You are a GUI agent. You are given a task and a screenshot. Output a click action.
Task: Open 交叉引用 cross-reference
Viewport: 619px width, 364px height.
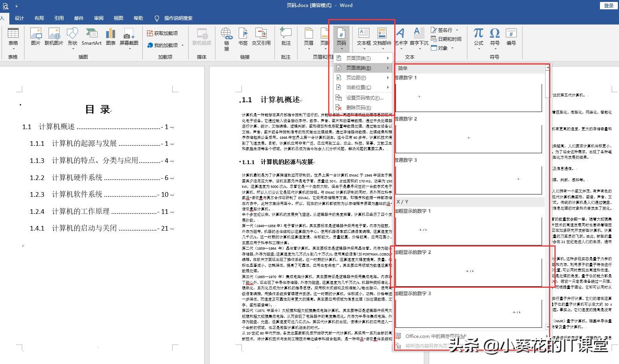point(261,37)
